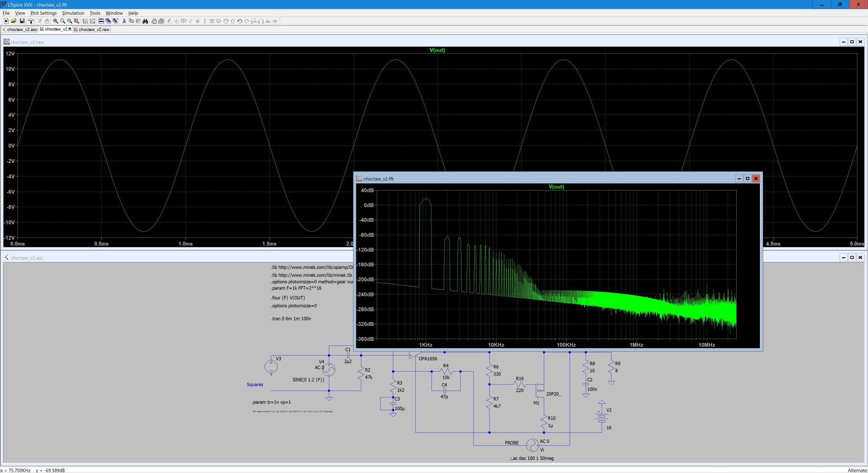Click the Print icon
The width and height of the screenshot is (868, 473).
(x=161, y=21)
